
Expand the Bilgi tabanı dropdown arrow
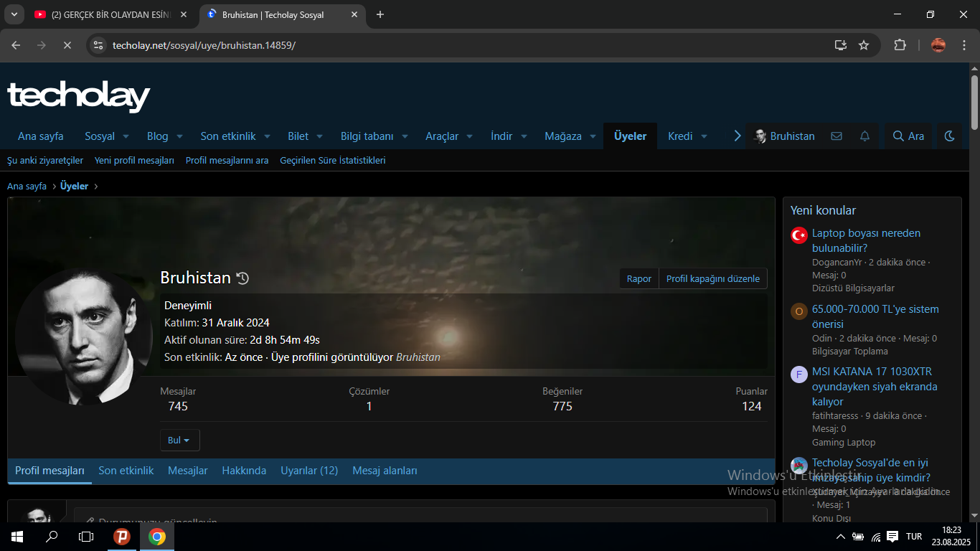(x=405, y=136)
